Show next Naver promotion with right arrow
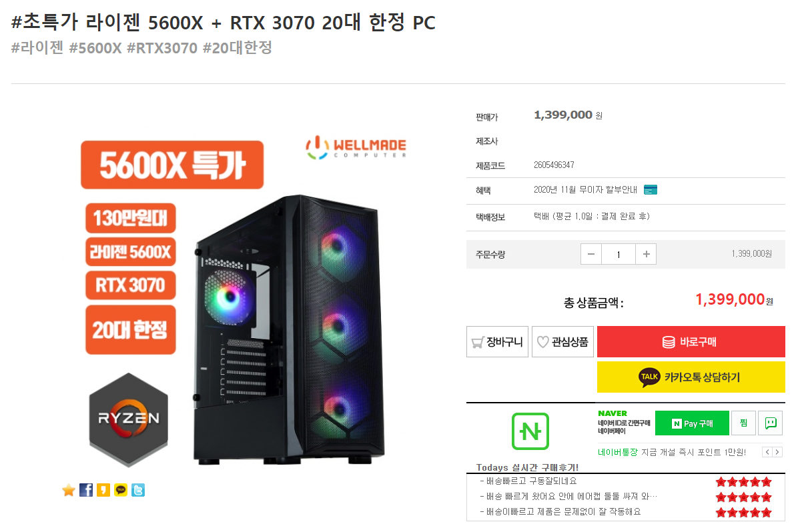This screenshot has width=792, height=532. 777,452
